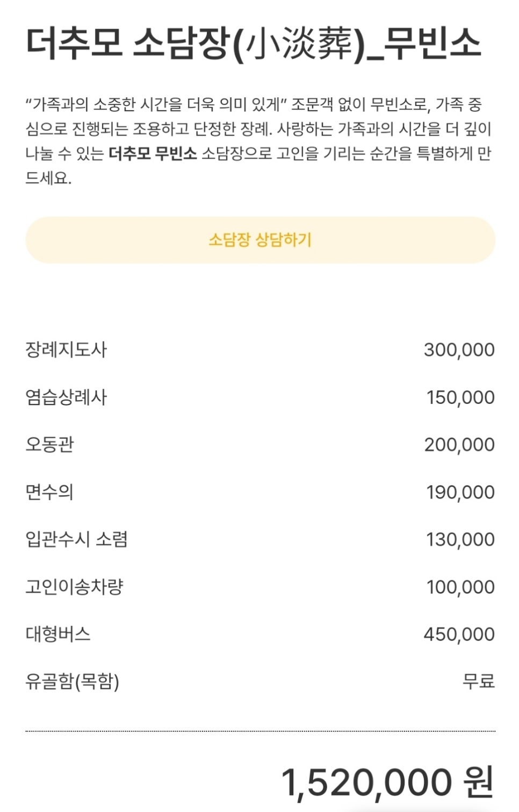
Task: Select the page title 더추모 소담장 무빈소
Action: [x=253, y=43]
